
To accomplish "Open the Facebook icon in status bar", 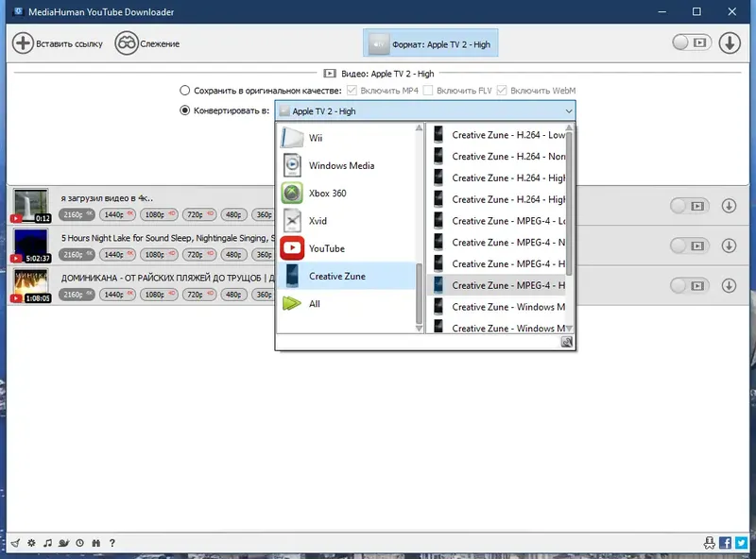I will (x=725, y=543).
